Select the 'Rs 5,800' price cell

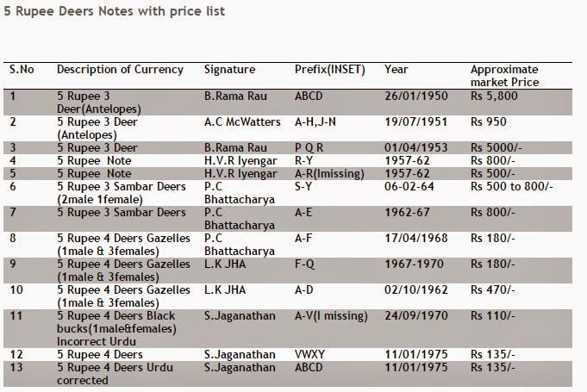(494, 96)
